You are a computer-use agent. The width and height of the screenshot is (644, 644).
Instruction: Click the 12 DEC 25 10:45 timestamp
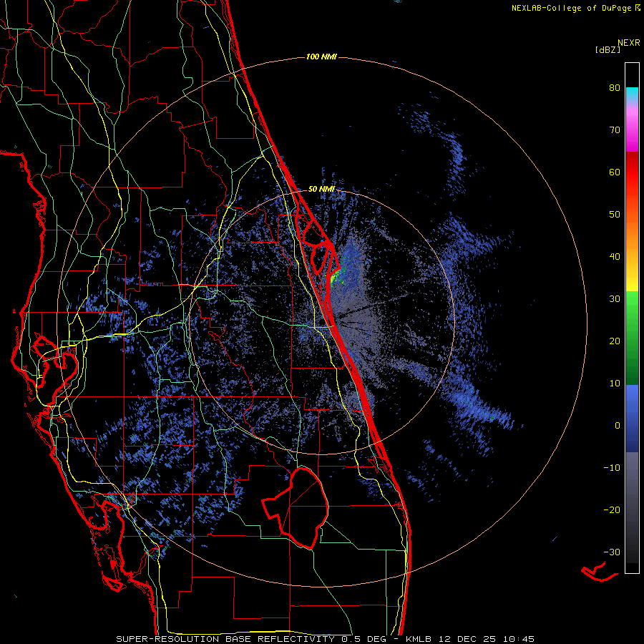487,639
